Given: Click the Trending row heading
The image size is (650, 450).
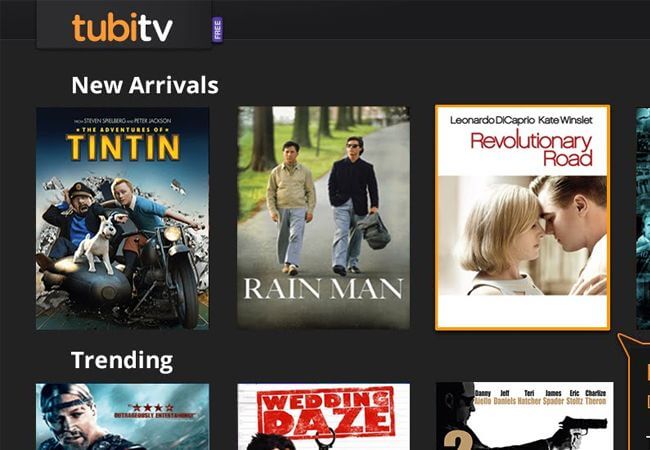Looking at the screenshot, I should 122,360.
